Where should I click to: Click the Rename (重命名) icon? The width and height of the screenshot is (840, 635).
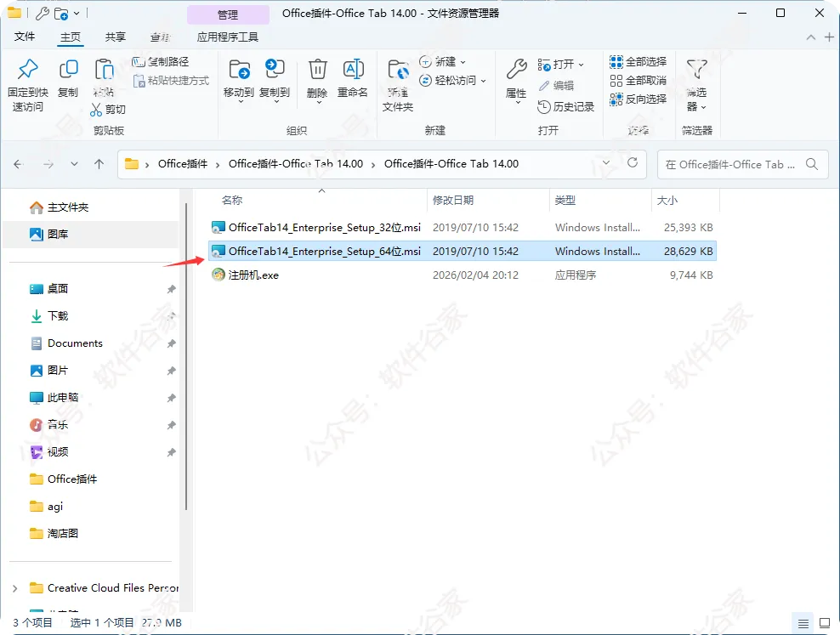tap(353, 70)
